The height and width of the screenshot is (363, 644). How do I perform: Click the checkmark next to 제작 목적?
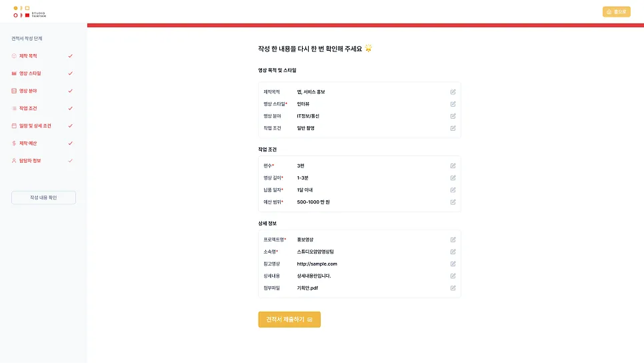coord(70,56)
